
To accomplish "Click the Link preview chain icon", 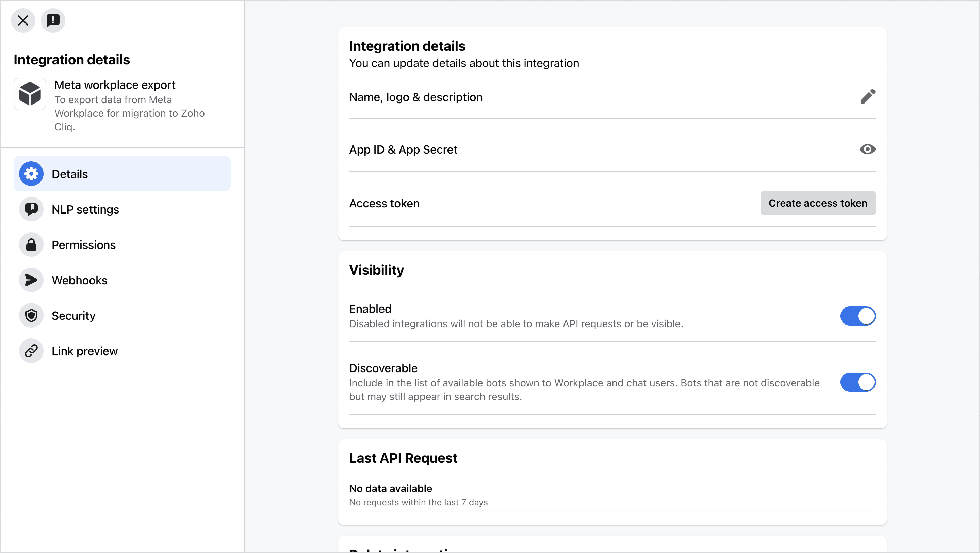I will [31, 351].
